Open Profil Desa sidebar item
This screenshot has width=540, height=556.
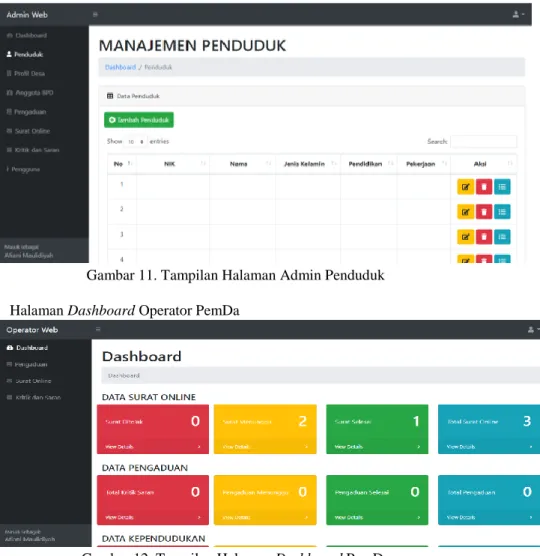tap(26, 73)
